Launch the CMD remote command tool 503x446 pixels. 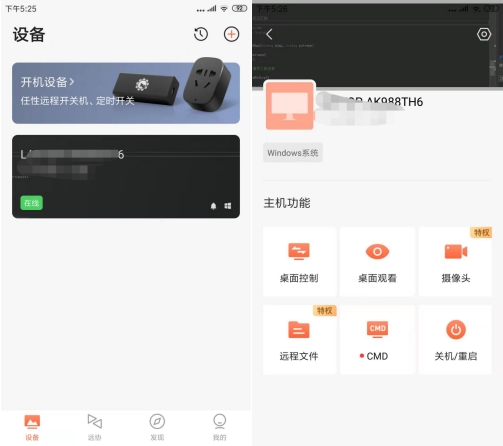pos(377,340)
